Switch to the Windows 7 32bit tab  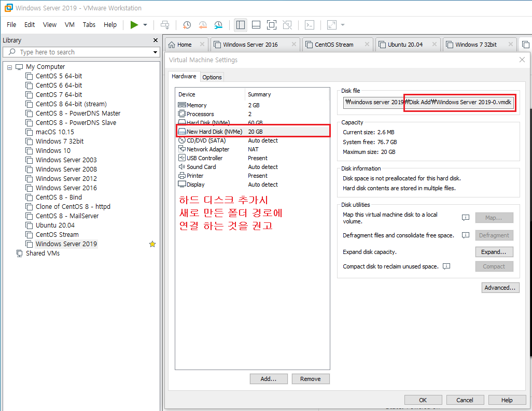(475, 45)
